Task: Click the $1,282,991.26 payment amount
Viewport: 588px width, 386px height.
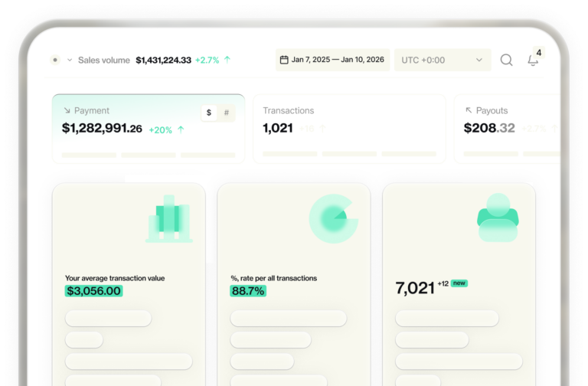Action: (x=102, y=129)
